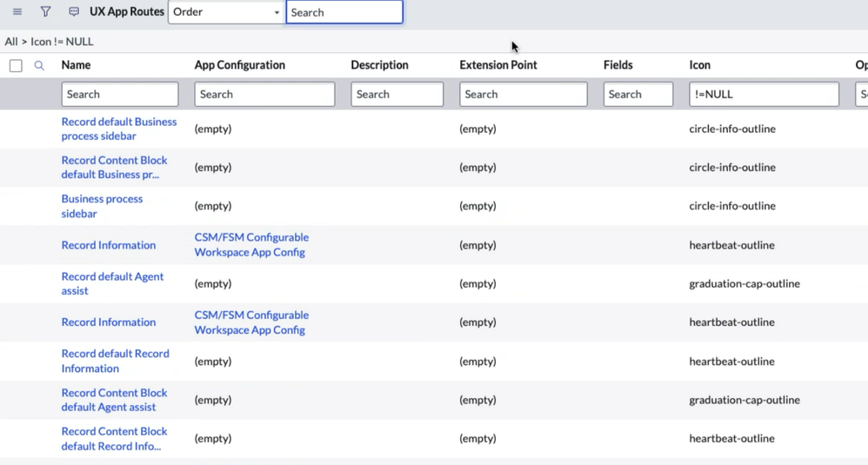Click heartbeat-outline in Record default Record Information row

coord(731,361)
